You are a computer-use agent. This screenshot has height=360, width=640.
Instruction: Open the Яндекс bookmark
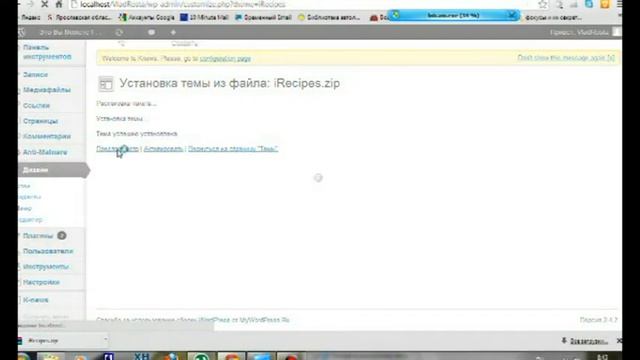coord(31,18)
